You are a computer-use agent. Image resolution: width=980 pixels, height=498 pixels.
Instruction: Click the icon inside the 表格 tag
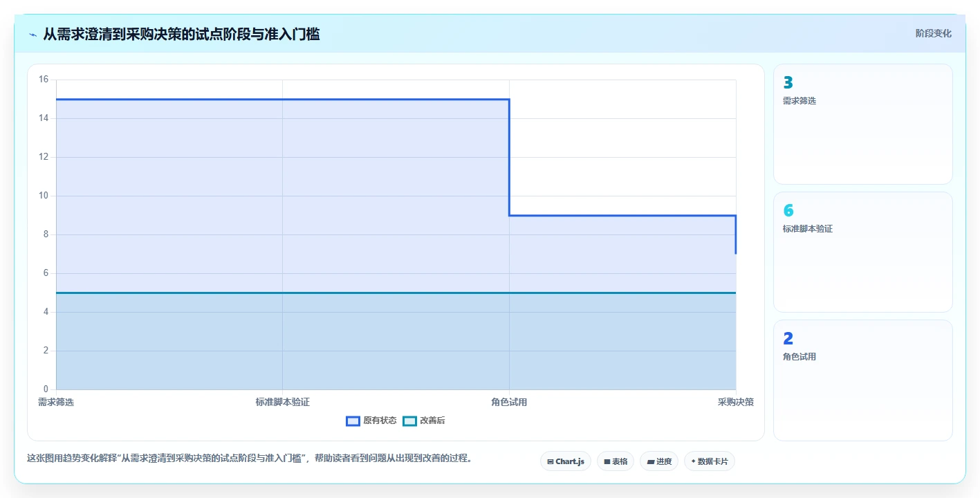[607, 461]
